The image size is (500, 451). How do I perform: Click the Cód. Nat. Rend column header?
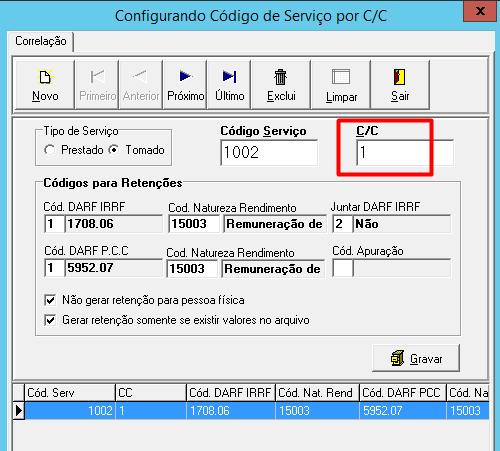(x=317, y=393)
